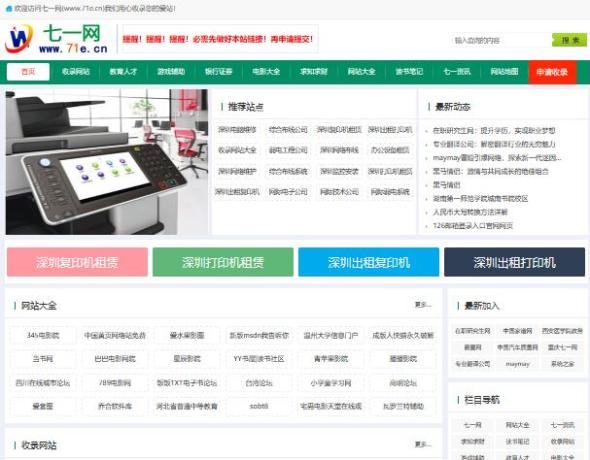Open 温州大学信息门户 link

pos(331,335)
